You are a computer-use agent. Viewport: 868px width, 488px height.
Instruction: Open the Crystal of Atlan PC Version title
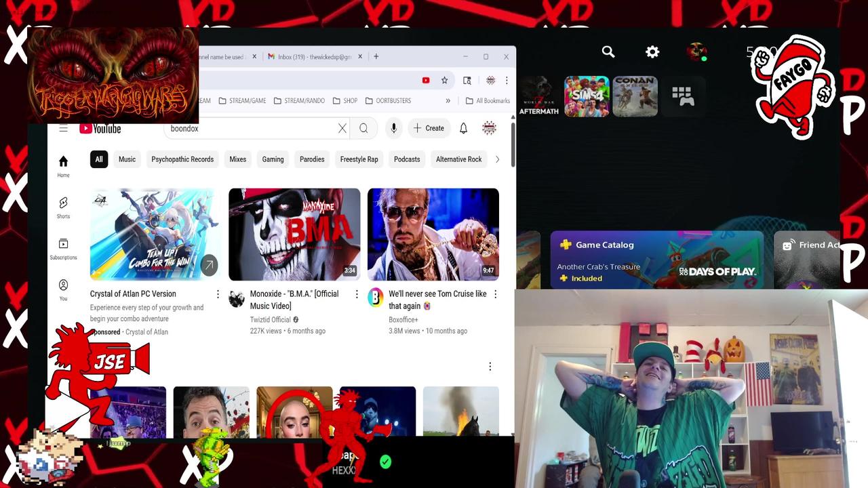(x=133, y=294)
